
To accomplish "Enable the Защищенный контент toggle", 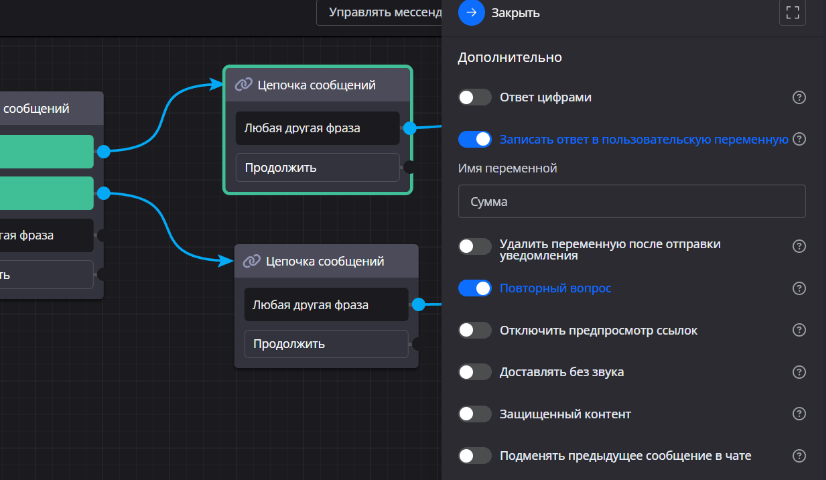I will (475, 414).
